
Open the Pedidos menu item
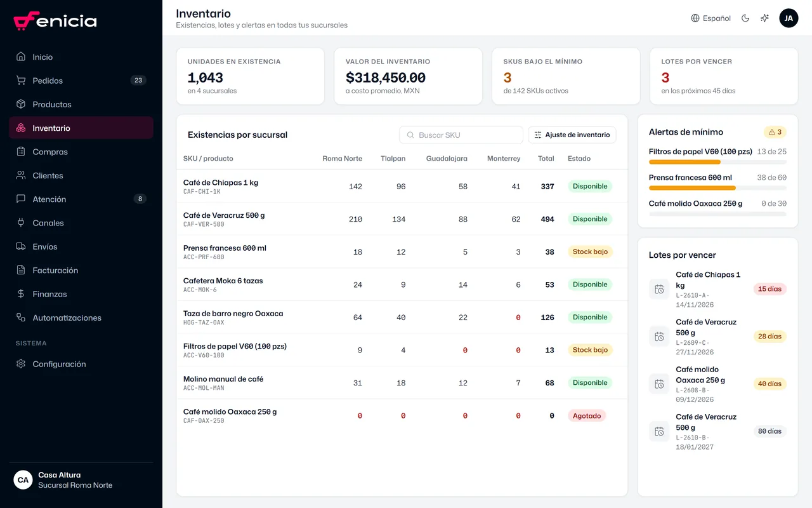point(81,81)
